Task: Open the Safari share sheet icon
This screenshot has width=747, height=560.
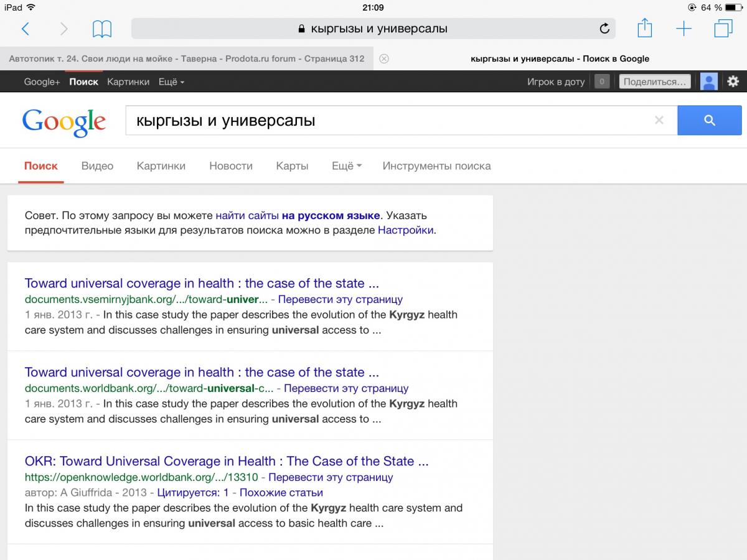Action: (645, 28)
